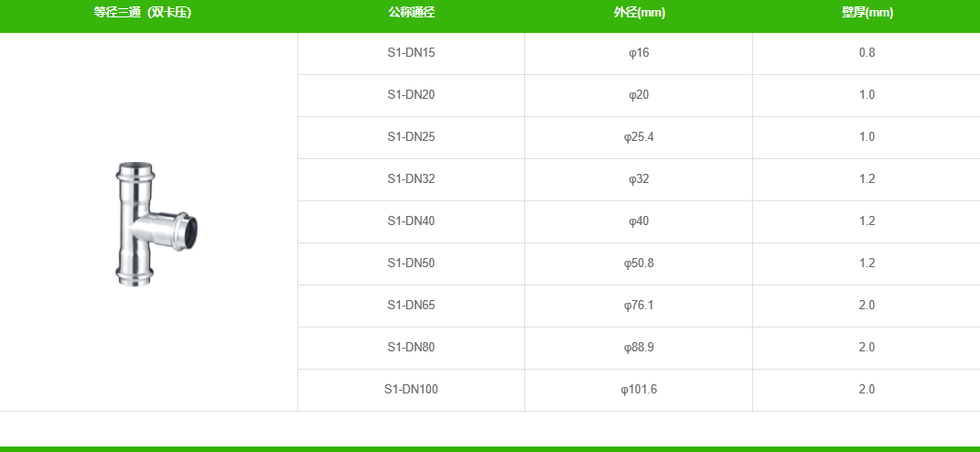The image size is (980, 452).
Task: Click the 外径(mm) column header
Action: point(639,13)
